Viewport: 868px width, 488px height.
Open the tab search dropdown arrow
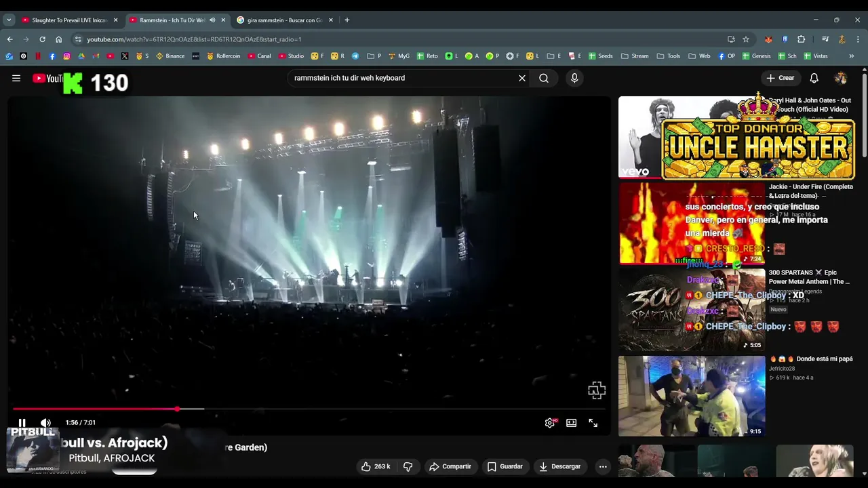(9, 20)
